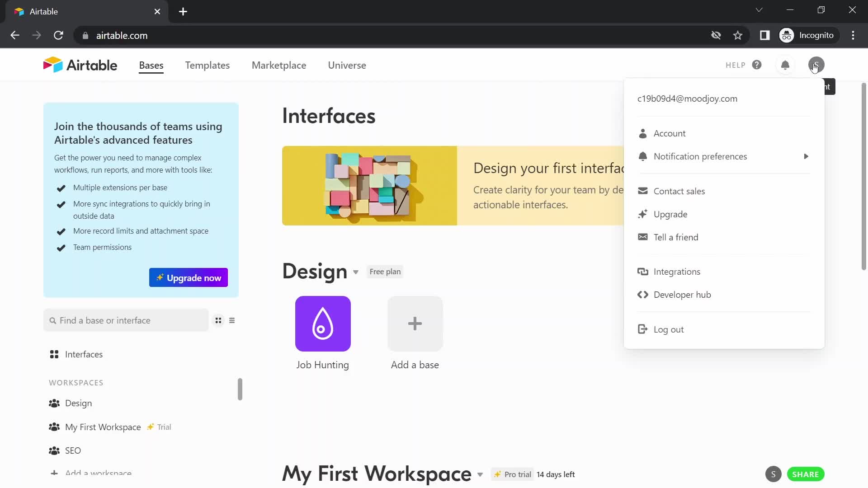Toggle the Upgrade now button
Viewport: 868px width, 488px height.
pyautogui.click(x=189, y=278)
